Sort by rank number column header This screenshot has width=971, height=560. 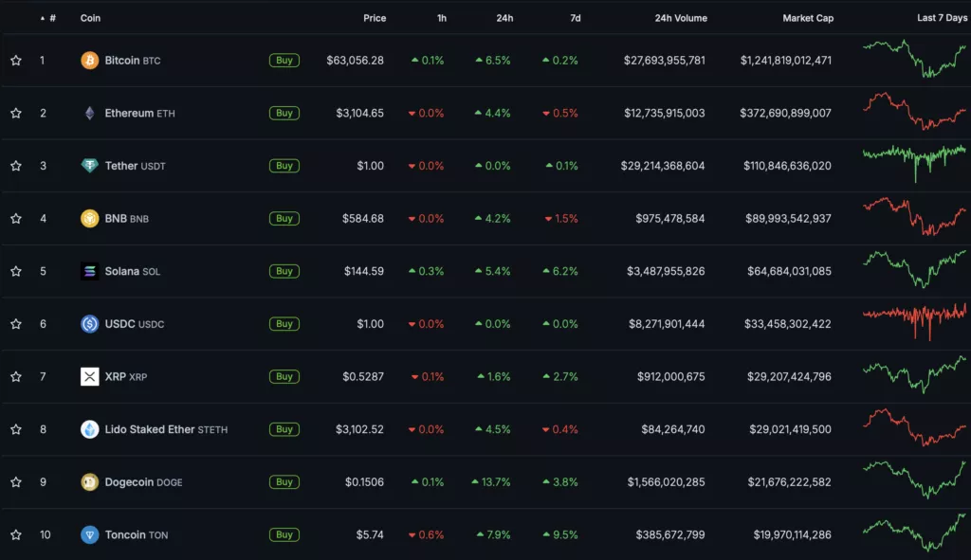[48, 18]
